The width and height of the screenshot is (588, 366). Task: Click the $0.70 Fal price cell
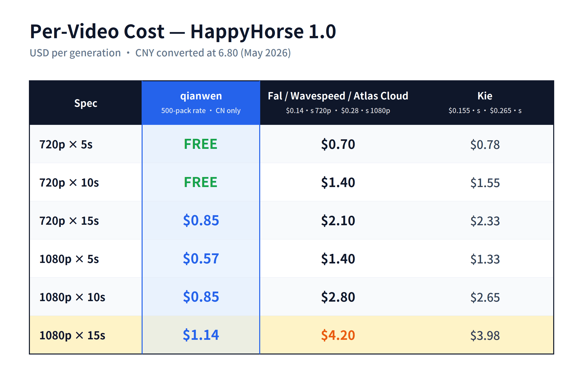point(338,144)
